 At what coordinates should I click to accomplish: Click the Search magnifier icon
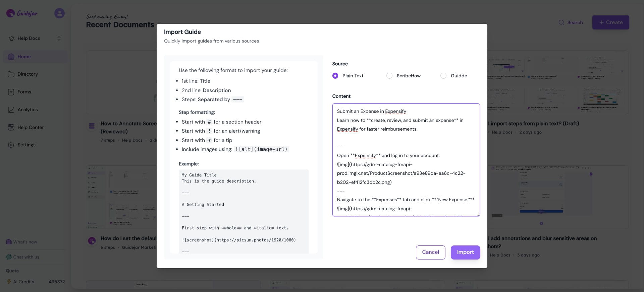(561, 22)
